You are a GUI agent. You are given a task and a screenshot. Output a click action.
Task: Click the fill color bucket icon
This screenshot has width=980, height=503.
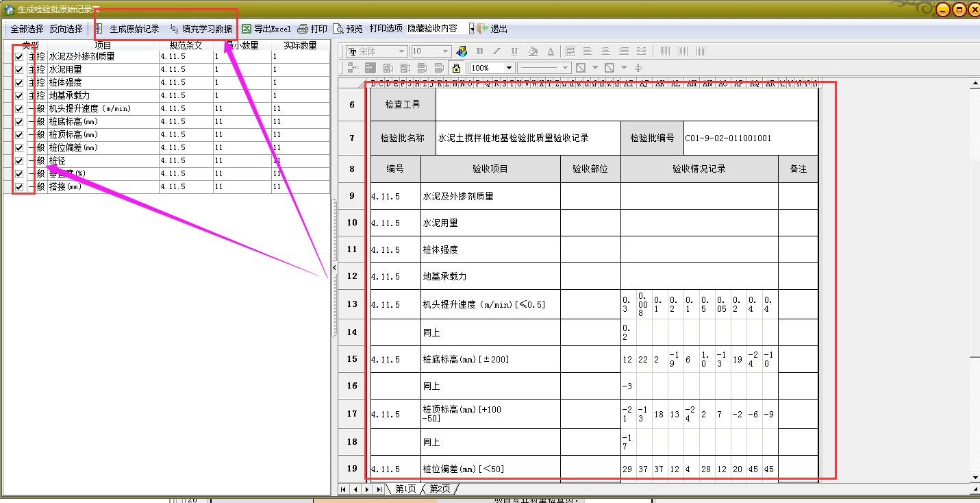533,51
